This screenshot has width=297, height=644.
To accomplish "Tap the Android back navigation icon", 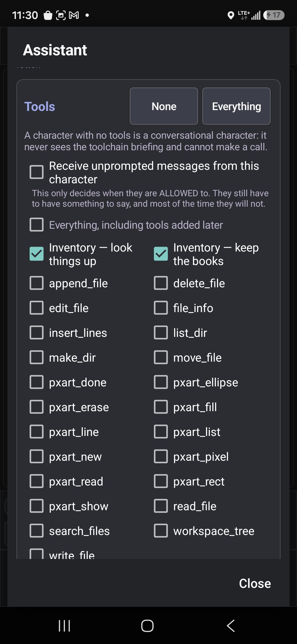I will point(231,626).
